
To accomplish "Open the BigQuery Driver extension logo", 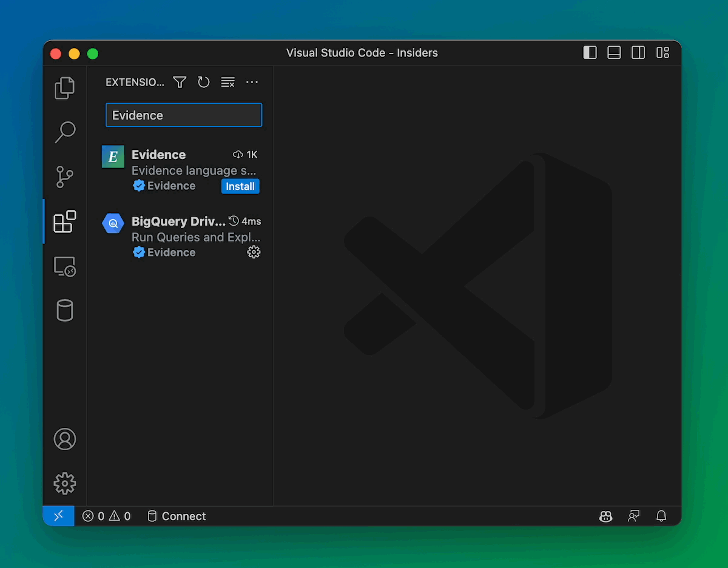I will click(113, 223).
